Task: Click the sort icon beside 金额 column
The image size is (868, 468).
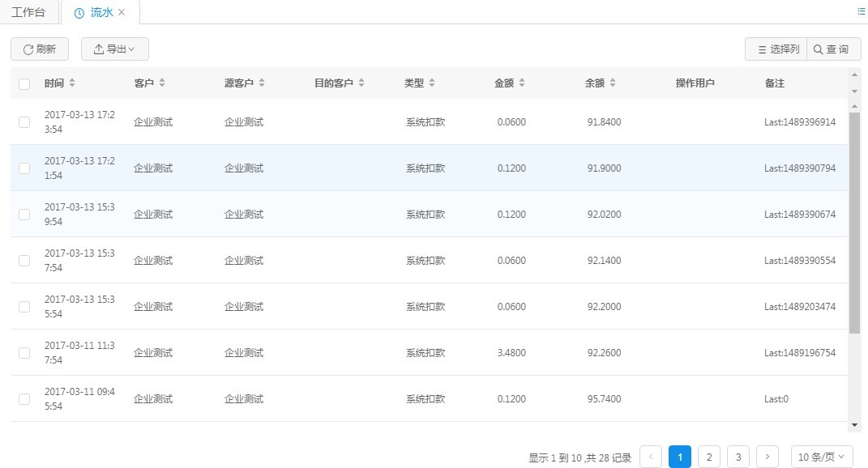Action: pos(522,83)
